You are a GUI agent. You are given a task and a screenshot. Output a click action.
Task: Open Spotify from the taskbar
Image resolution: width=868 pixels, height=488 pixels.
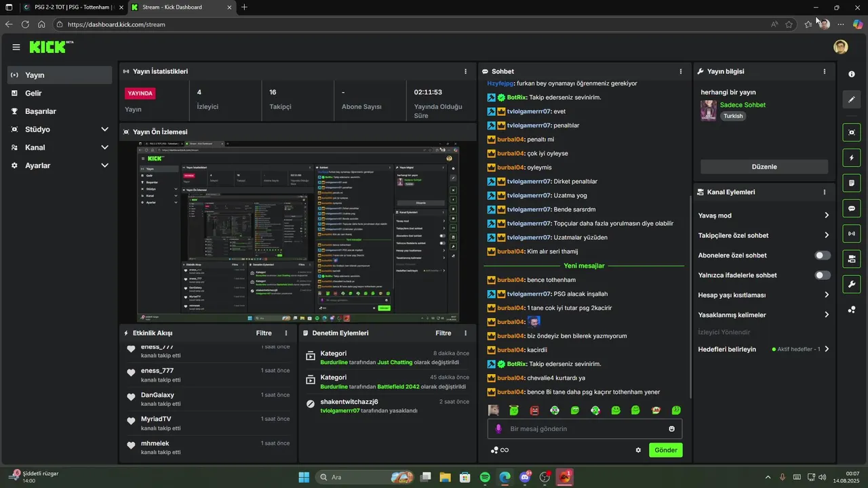coord(485,477)
